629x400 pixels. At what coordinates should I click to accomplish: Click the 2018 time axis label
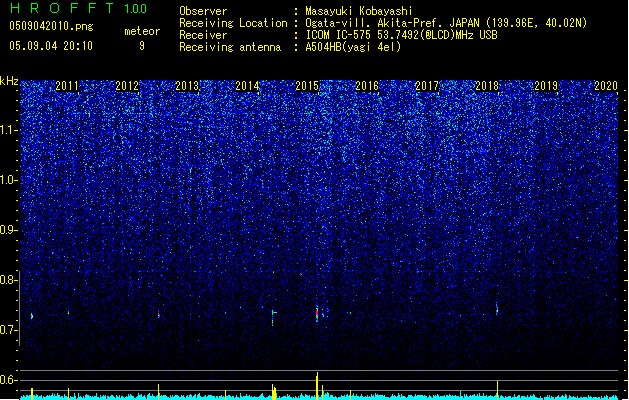click(x=487, y=86)
